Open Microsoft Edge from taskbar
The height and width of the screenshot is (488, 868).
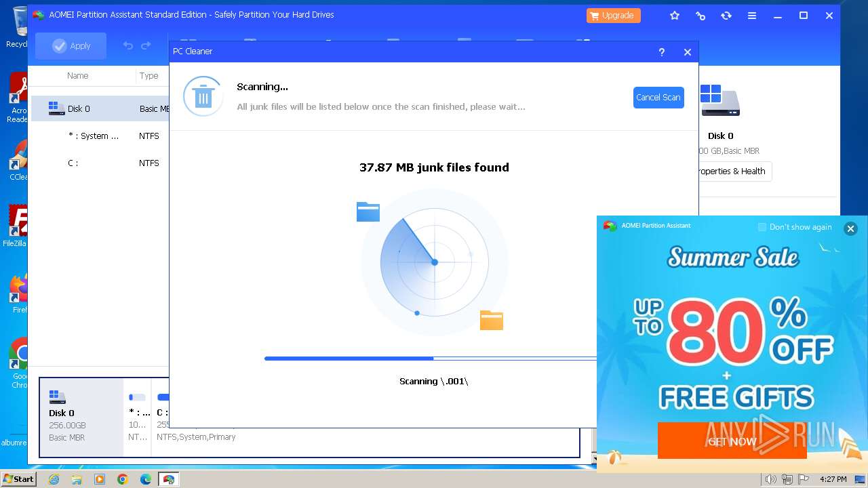[146, 479]
